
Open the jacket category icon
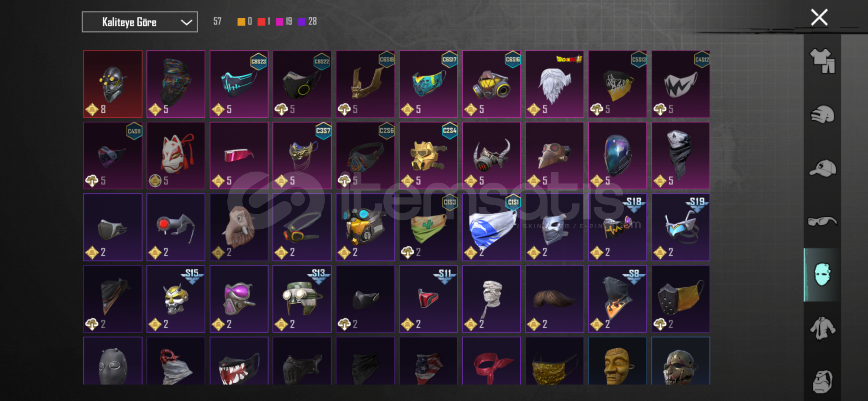point(822,328)
